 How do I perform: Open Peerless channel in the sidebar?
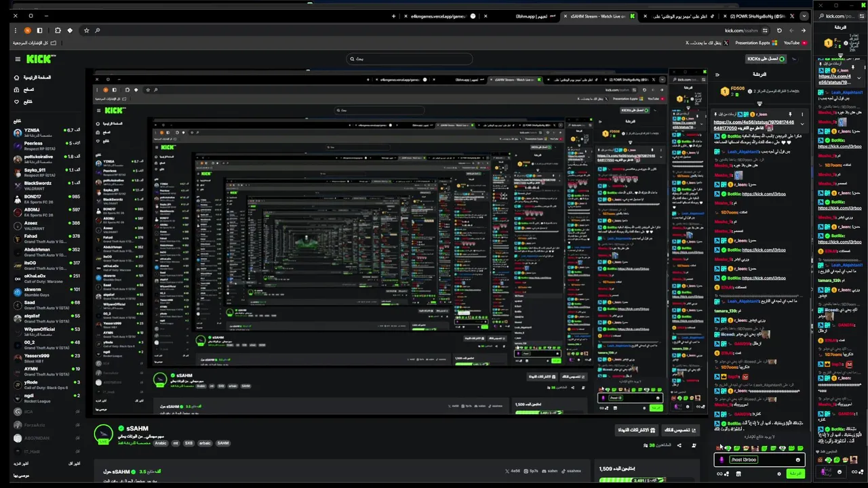point(46,146)
